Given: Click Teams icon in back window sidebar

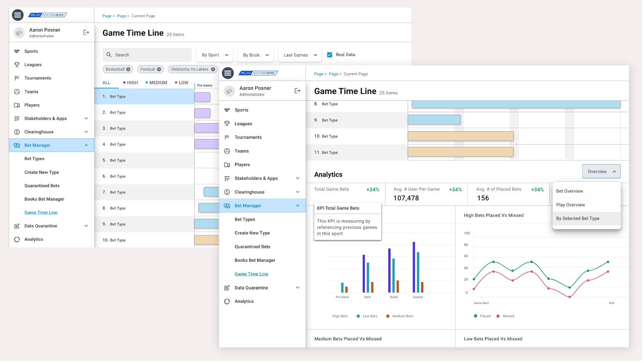Looking at the screenshot, I should click(x=17, y=92).
